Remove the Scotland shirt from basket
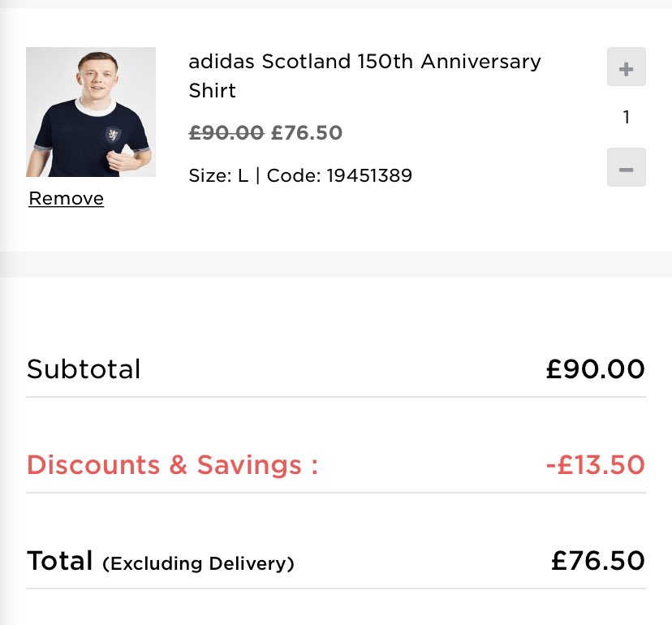Viewport: 672px width, 625px height. coord(66,199)
